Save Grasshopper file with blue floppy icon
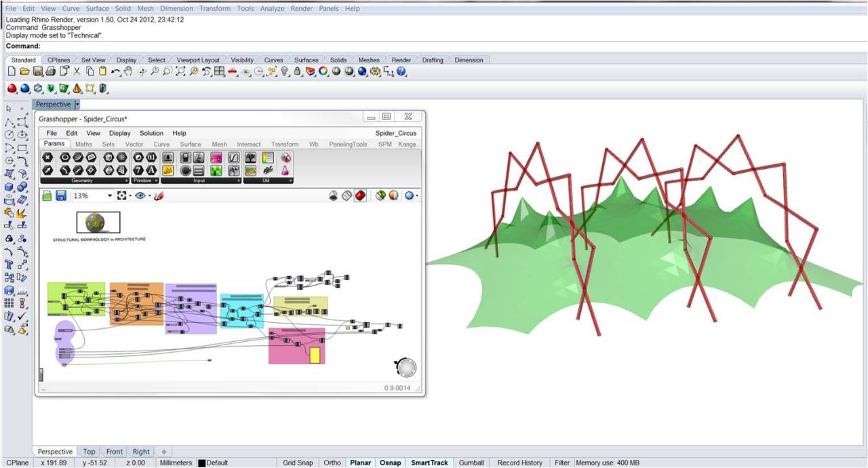Viewport: 868px width, 468px height. [60, 195]
